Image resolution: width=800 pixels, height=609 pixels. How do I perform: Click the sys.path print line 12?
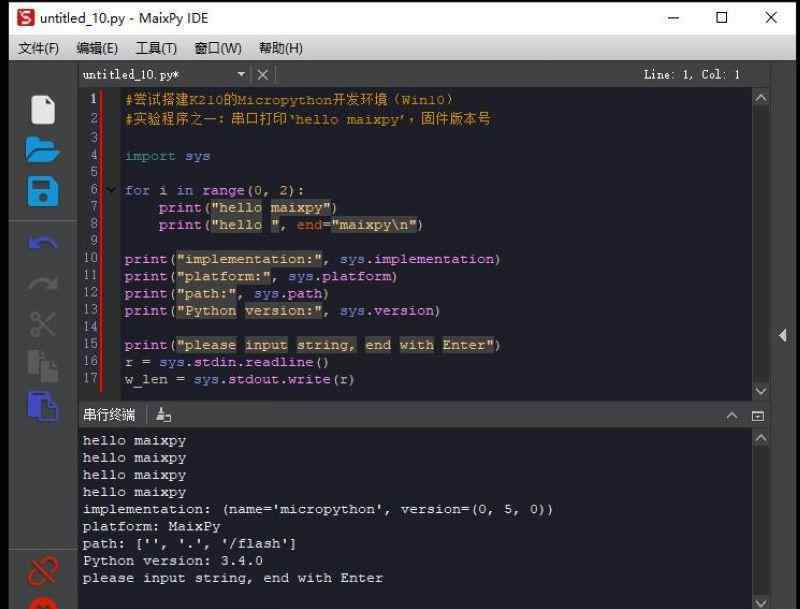coord(227,293)
